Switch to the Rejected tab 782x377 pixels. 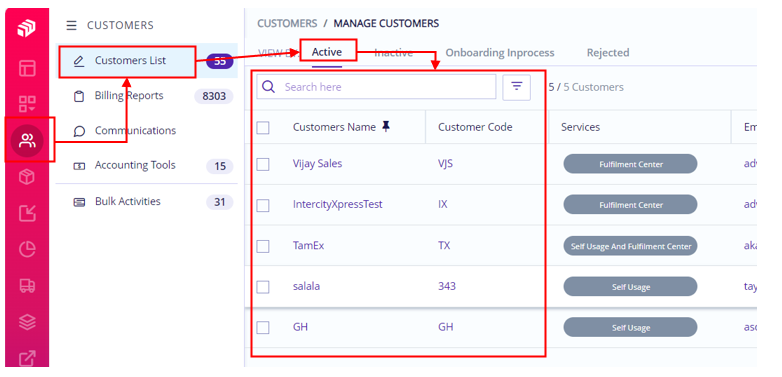click(x=608, y=52)
